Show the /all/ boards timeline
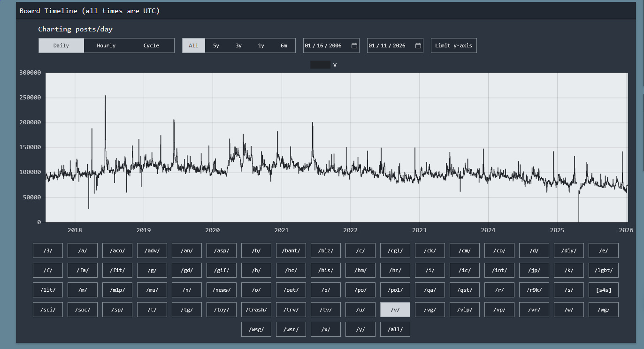Viewport: 644px width, 349px height. click(x=395, y=329)
